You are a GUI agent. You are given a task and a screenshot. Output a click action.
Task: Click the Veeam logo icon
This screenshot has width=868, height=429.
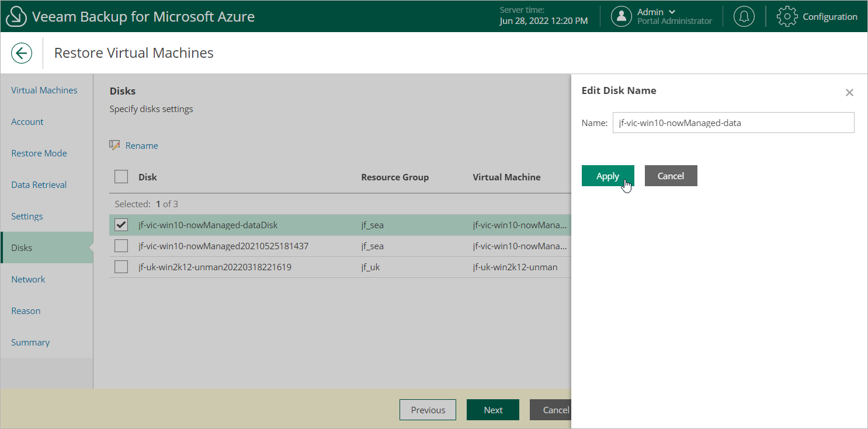point(17,16)
